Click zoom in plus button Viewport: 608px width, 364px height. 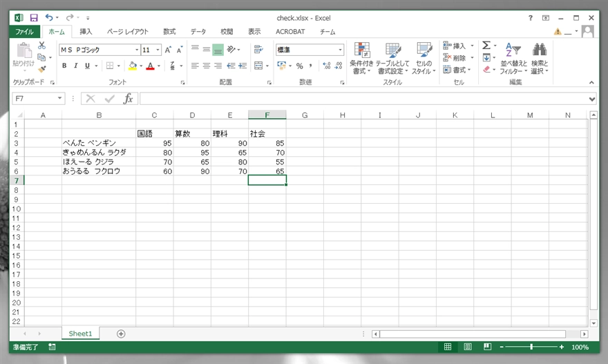562,347
